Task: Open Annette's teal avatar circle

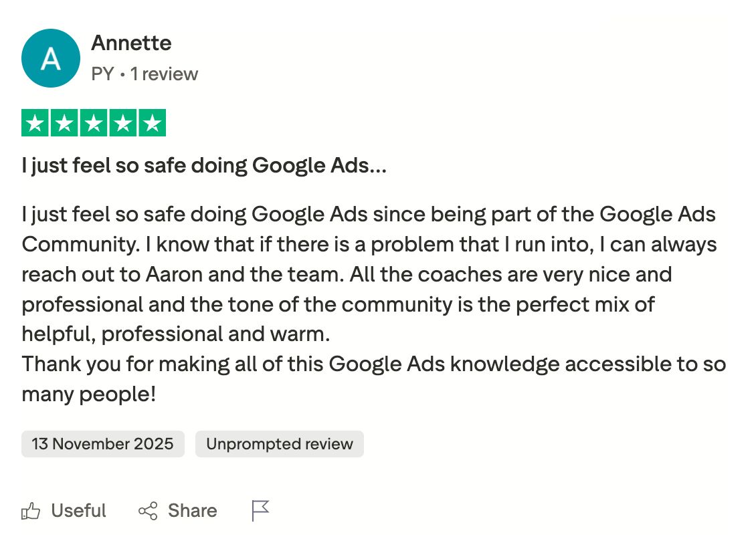Action: pyautogui.click(x=51, y=58)
